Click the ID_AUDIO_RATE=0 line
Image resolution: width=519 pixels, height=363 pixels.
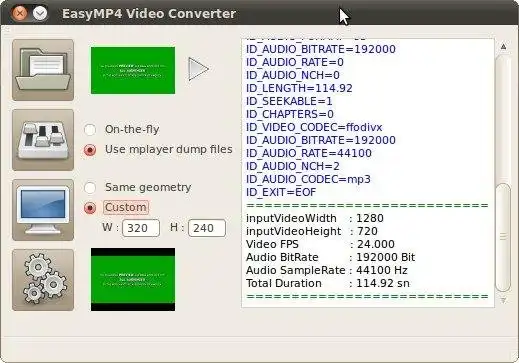click(295, 62)
